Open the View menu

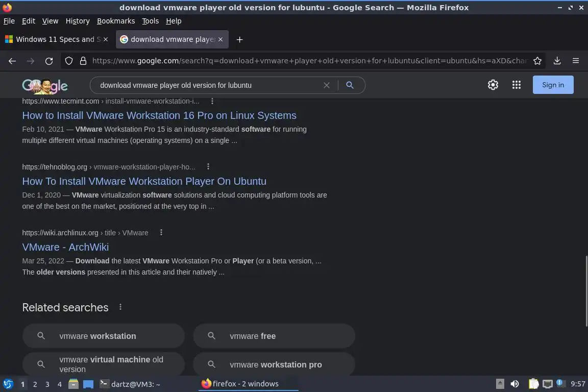click(50, 21)
